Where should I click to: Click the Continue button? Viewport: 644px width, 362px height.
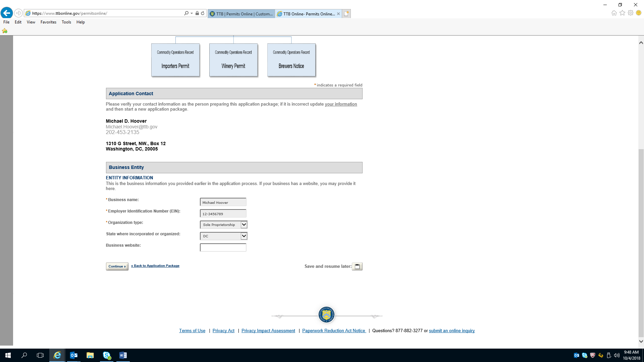pos(117,266)
